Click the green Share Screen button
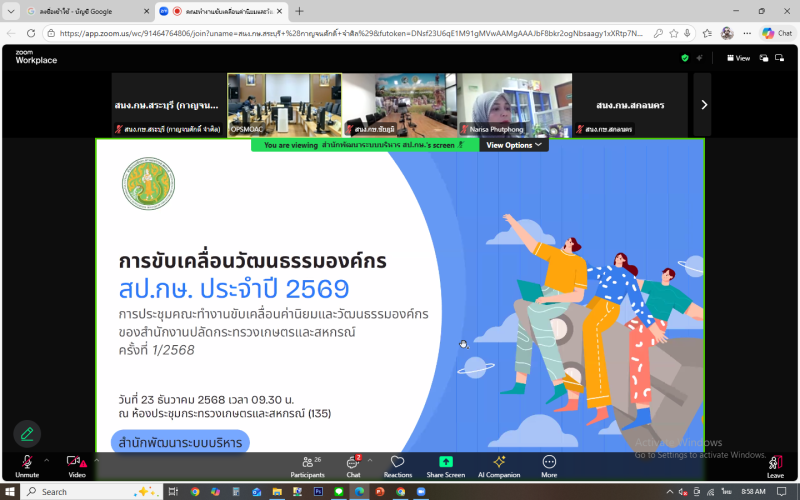This screenshot has height=500, width=800. point(446,465)
